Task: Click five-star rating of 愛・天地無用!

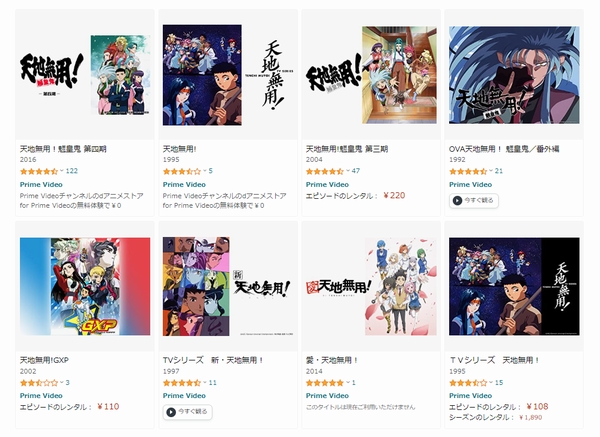Action: point(325,383)
